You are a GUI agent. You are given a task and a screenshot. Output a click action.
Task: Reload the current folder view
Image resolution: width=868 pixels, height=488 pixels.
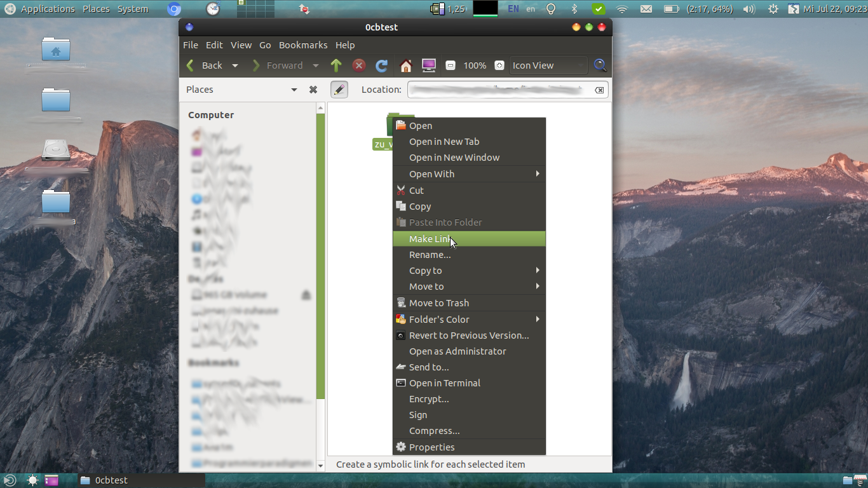pos(381,65)
